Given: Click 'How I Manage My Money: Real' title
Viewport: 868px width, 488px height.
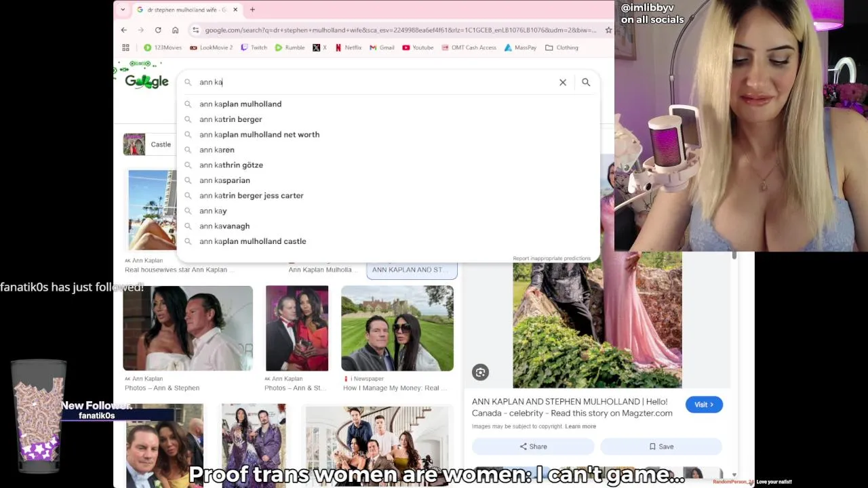Looking at the screenshot, I should pyautogui.click(x=395, y=388).
